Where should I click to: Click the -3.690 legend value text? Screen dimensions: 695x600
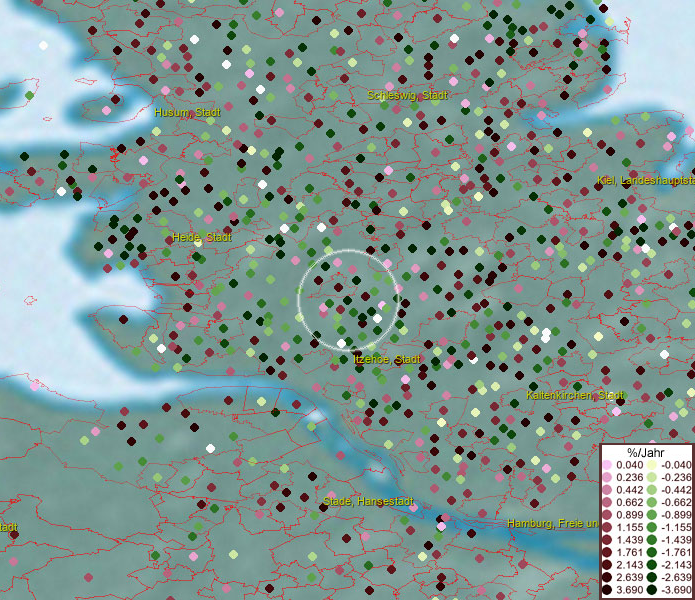tap(676, 590)
